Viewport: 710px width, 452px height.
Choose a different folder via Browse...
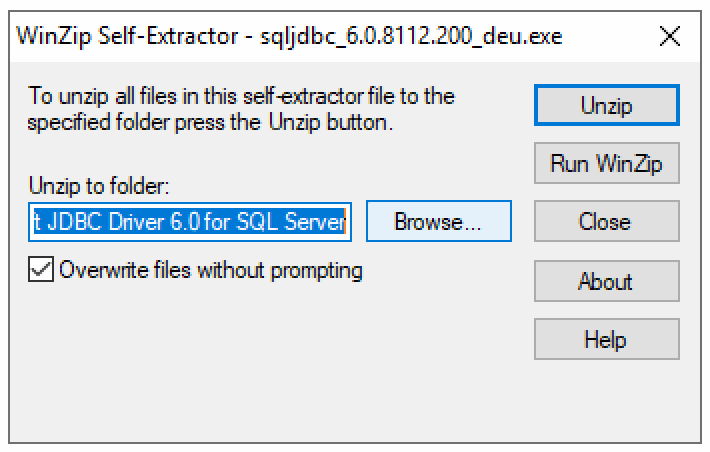point(438,222)
